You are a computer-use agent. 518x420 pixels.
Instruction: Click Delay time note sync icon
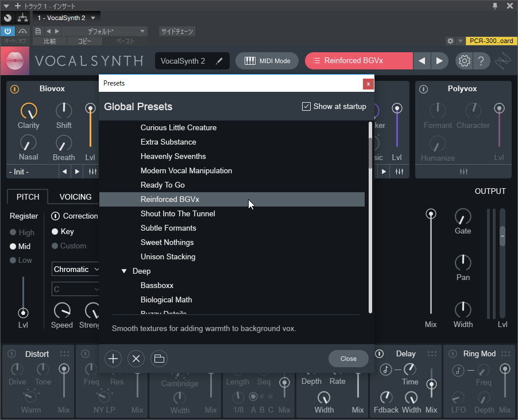tap(386, 369)
